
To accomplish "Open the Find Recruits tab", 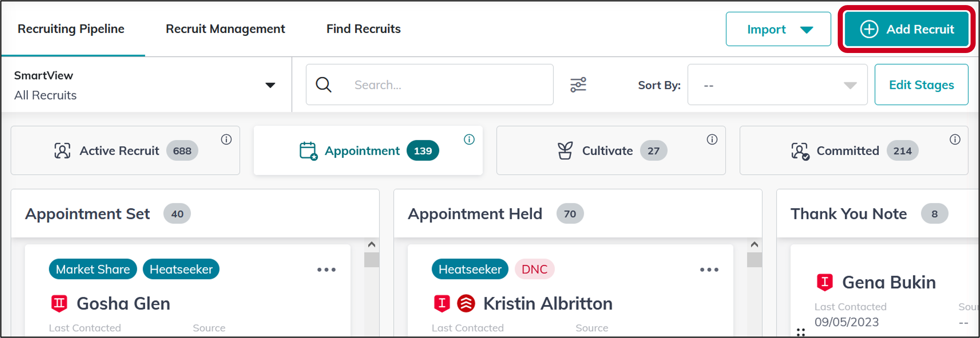I will [x=363, y=29].
